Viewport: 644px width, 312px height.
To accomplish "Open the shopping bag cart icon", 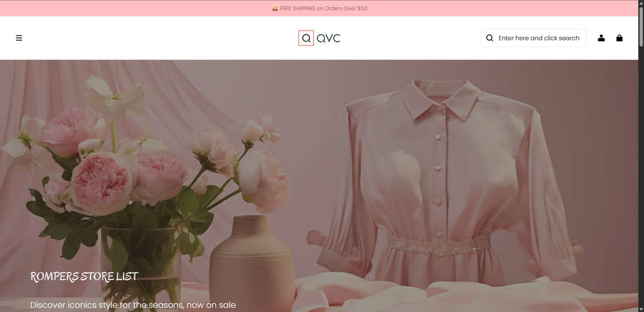I will 619,38.
